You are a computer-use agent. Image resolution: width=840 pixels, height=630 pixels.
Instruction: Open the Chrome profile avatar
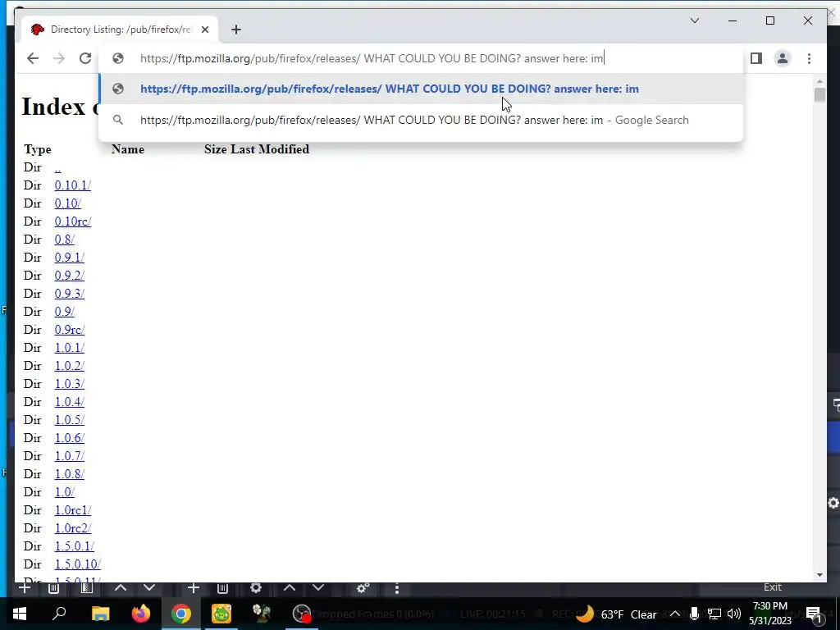coord(783,58)
